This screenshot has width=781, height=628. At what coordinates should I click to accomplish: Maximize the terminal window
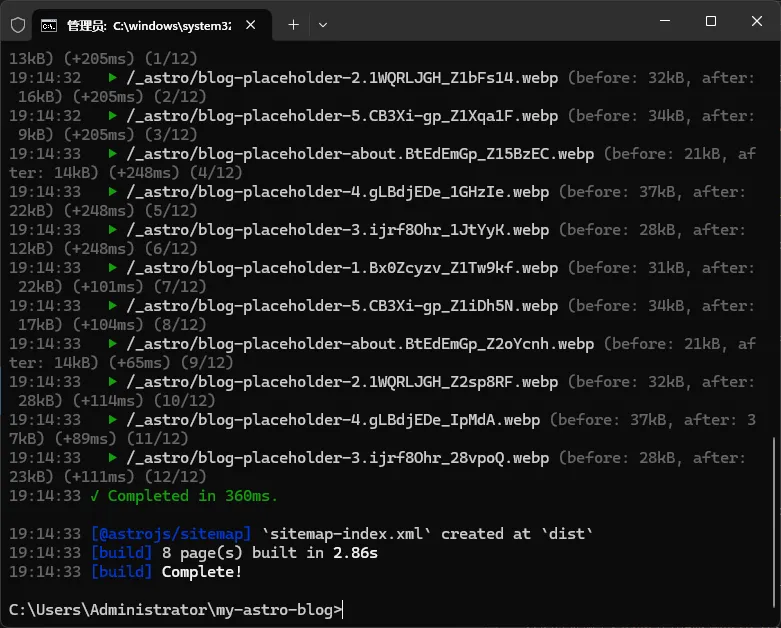click(x=710, y=21)
